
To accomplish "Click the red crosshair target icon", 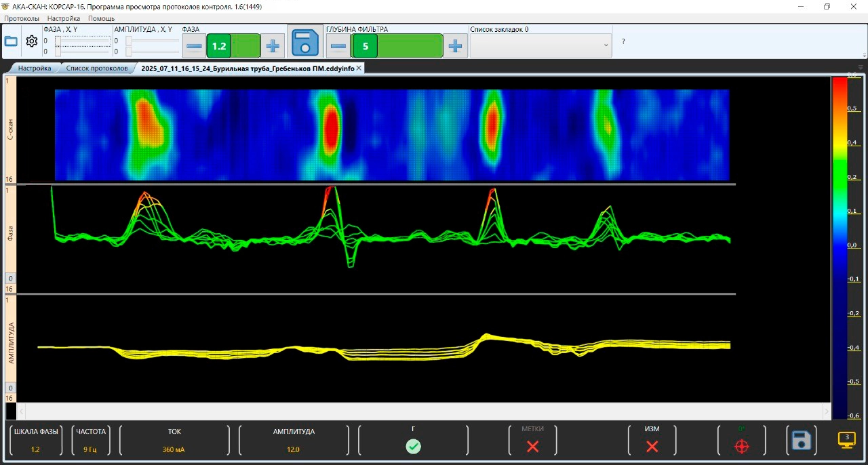I will point(742,446).
